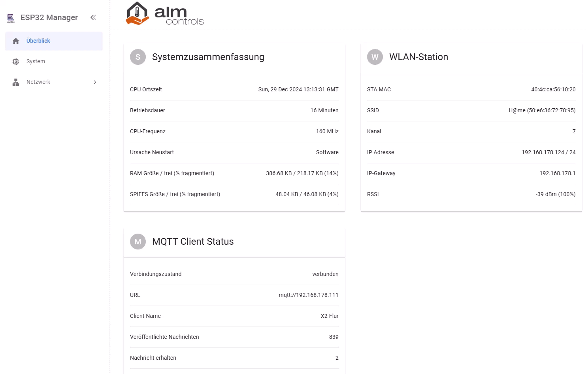This screenshot has height=374, width=588.
Task: Select SPIFFS value 48.04 KB / 46.08 KB
Action: pos(307,194)
